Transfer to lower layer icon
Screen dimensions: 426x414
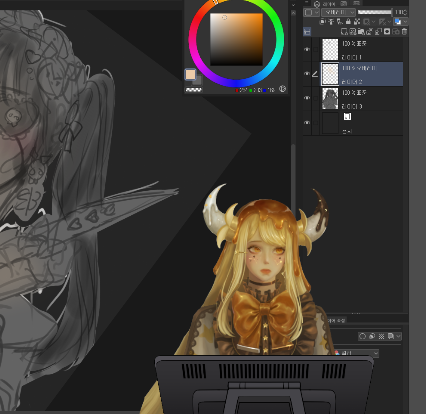click(370, 31)
